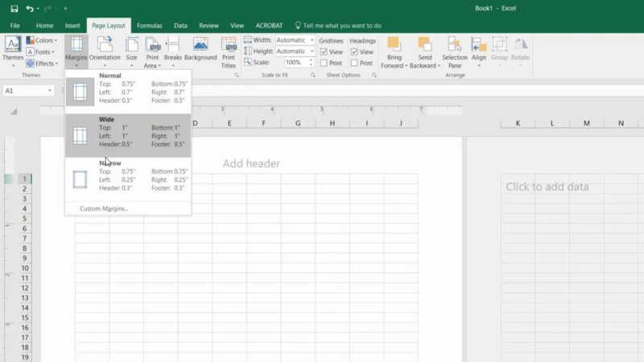Image resolution: width=644 pixels, height=362 pixels.
Task: Switch to the Review tab
Action: (x=208, y=26)
